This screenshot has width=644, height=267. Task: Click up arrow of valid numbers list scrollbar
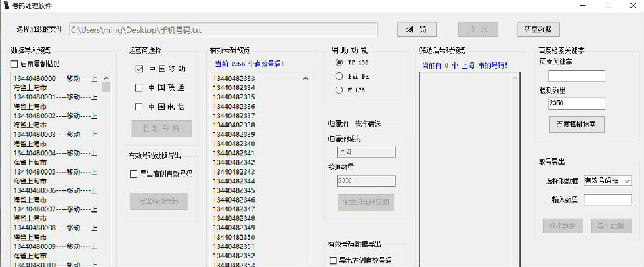[x=306, y=78]
